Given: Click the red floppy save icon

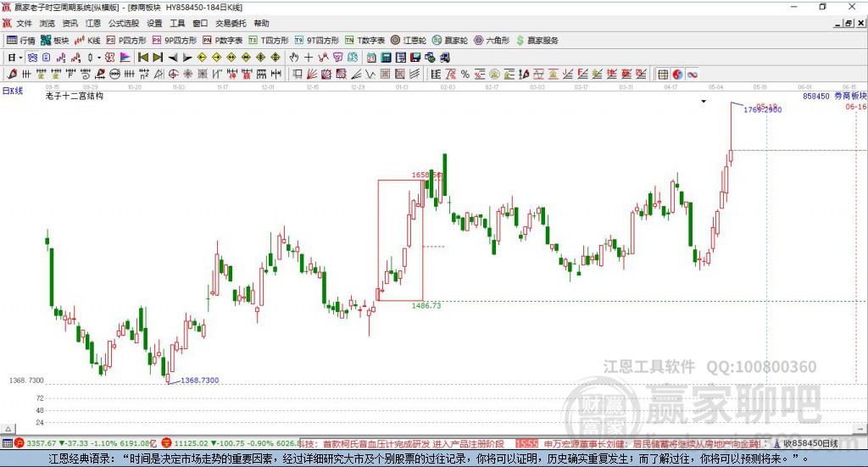Looking at the screenshot, I should tap(415, 58).
